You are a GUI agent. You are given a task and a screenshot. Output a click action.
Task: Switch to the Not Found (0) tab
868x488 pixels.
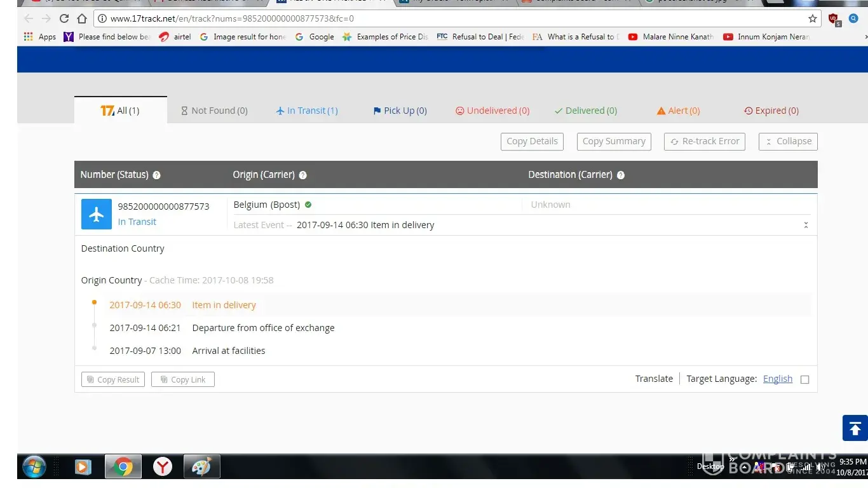click(214, 111)
